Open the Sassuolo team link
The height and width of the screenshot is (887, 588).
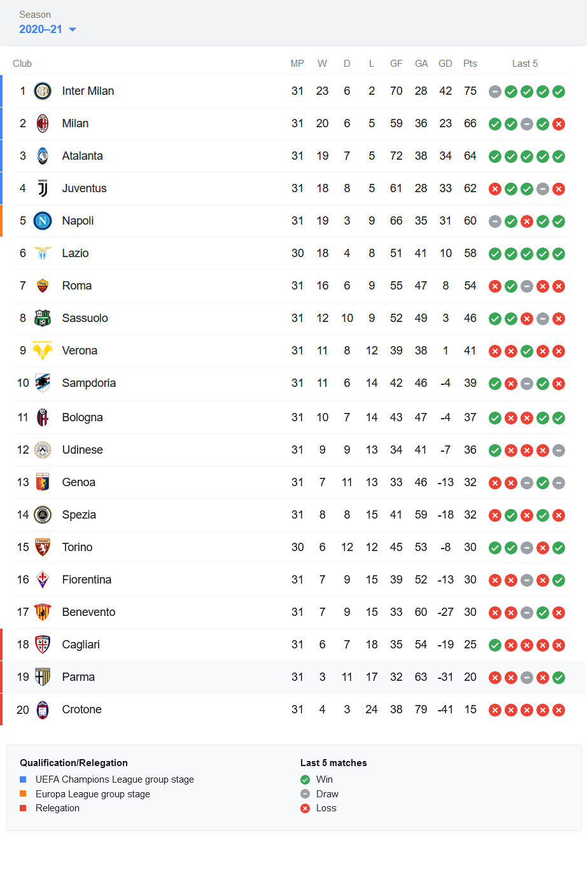[85, 318]
